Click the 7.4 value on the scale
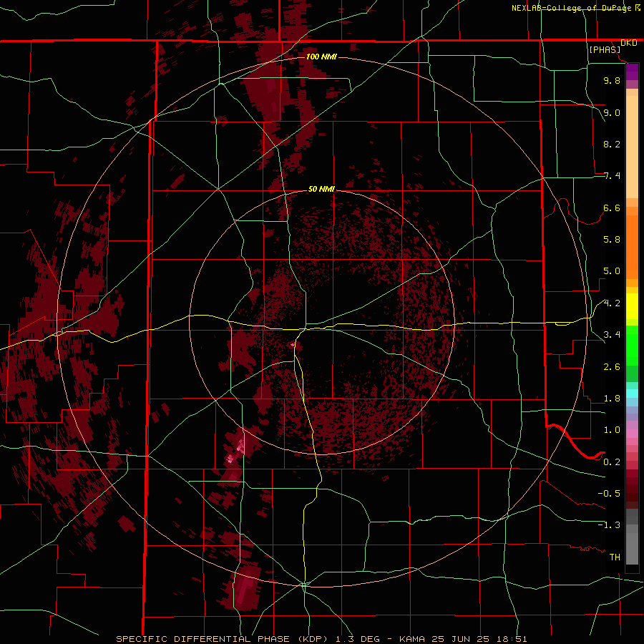The width and height of the screenshot is (644, 644). pos(612,176)
